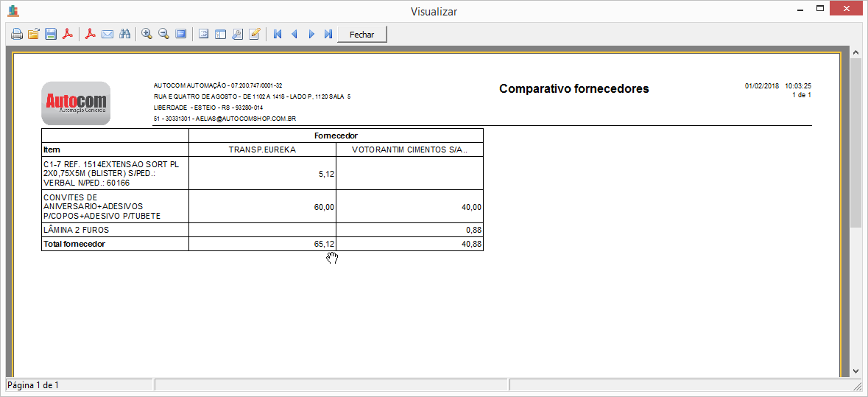868x397 pixels.
Task: Jump to the last page
Action: click(x=328, y=35)
